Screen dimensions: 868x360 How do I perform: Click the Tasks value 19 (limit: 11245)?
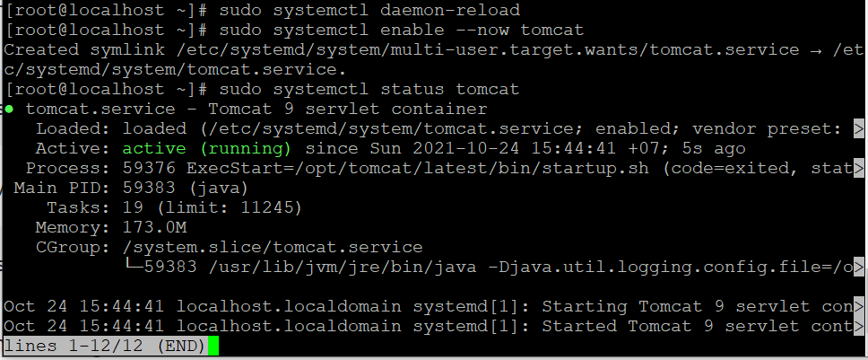(212, 208)
